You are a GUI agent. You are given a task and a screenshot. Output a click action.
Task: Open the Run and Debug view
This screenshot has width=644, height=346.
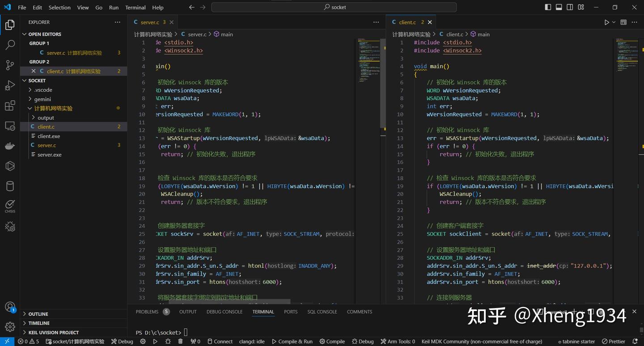tap(9, 85)
